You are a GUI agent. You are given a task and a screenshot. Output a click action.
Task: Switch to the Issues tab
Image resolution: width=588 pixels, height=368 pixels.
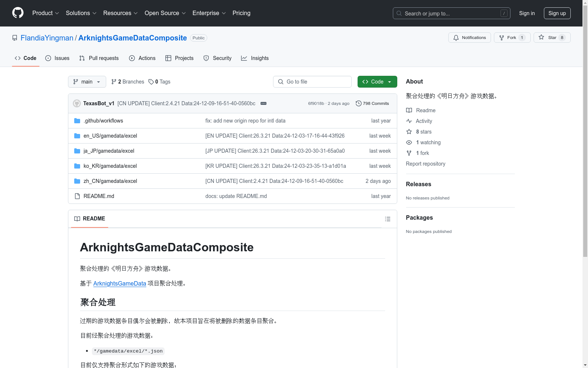[x=57, y=58]
